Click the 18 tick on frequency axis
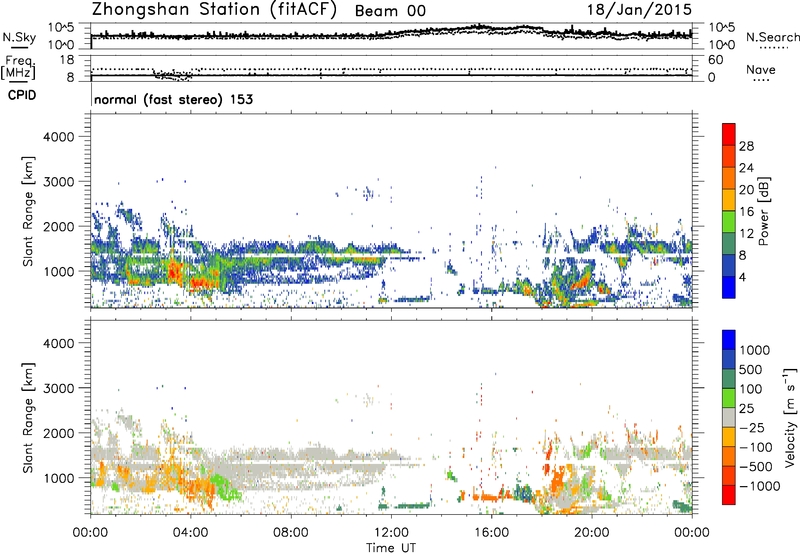Screen dimensions: 800x554 click(x=67, y=60)
